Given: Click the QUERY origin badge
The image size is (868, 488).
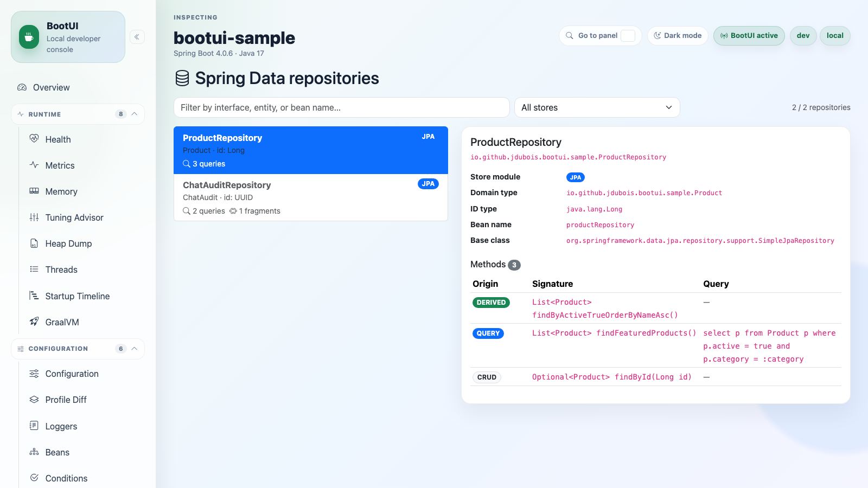Looking at the screenshot, I should [x=488, y=333].
